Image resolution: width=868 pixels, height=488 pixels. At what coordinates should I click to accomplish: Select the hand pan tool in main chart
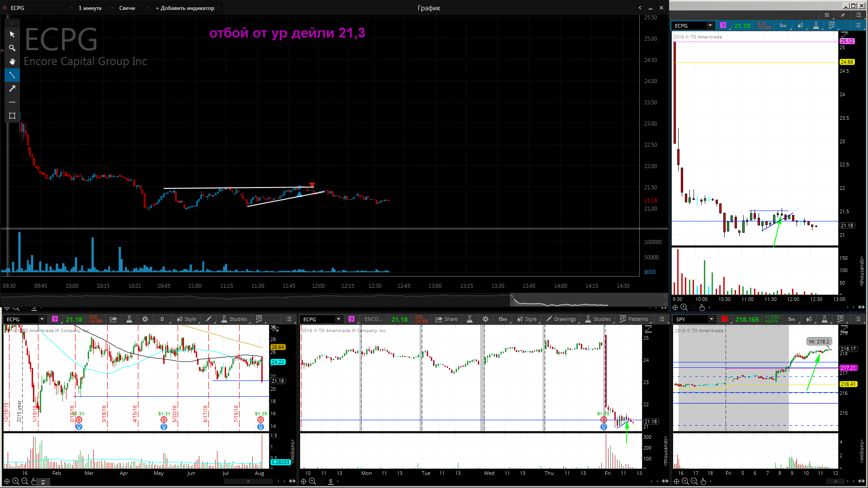coord(12,61)
